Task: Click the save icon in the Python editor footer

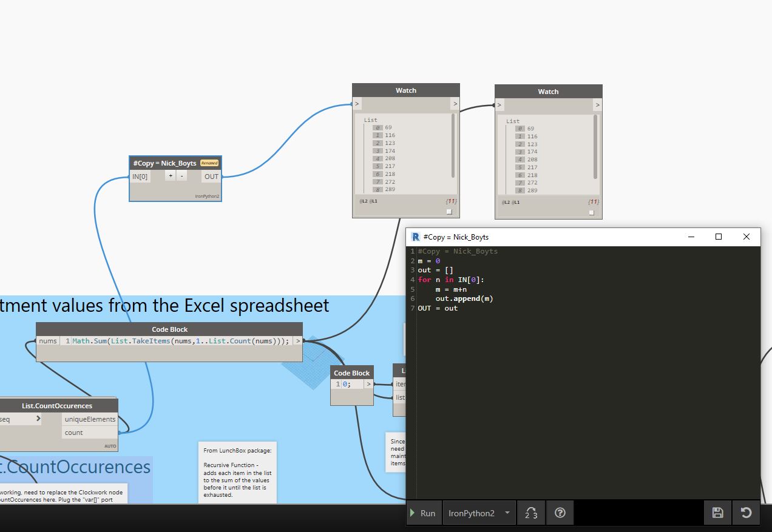Action: point(717,513)
